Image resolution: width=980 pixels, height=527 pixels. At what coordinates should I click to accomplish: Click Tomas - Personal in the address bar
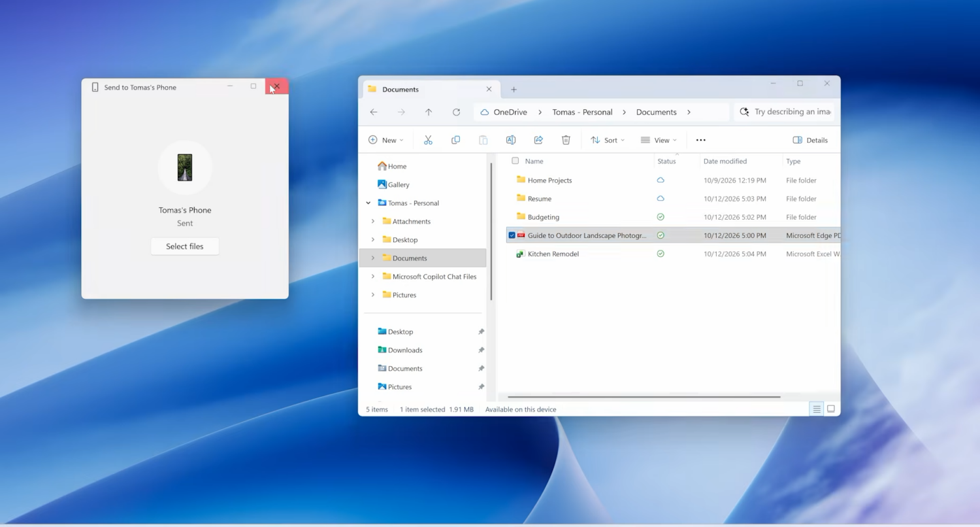click(x=582, y=112)
